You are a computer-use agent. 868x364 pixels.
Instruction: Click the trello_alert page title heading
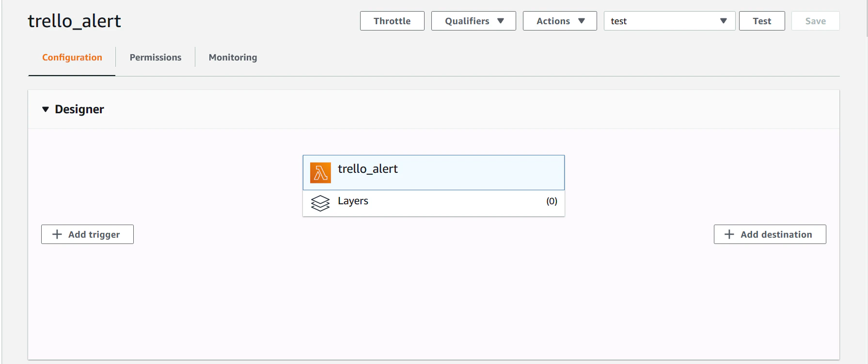click(75, 21)
